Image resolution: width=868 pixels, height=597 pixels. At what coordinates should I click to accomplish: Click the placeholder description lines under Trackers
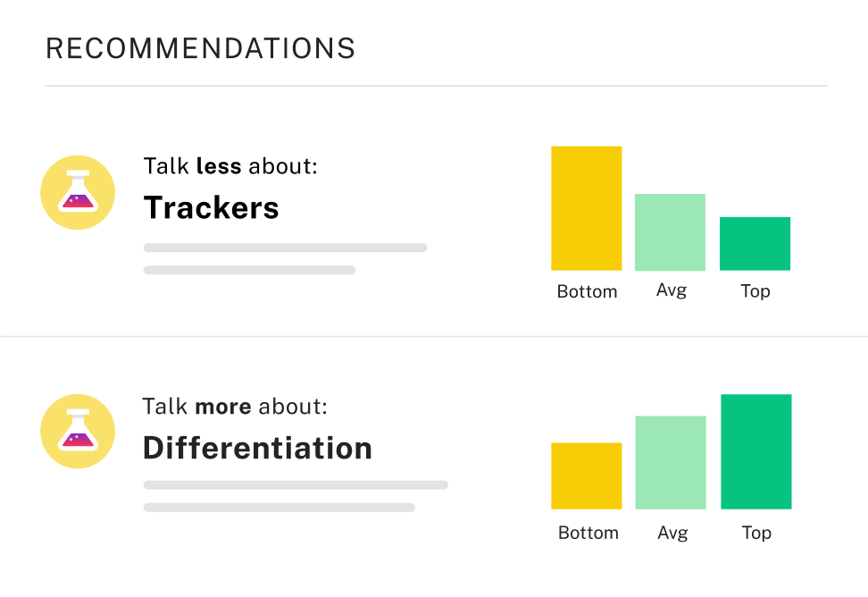(285, 258)
